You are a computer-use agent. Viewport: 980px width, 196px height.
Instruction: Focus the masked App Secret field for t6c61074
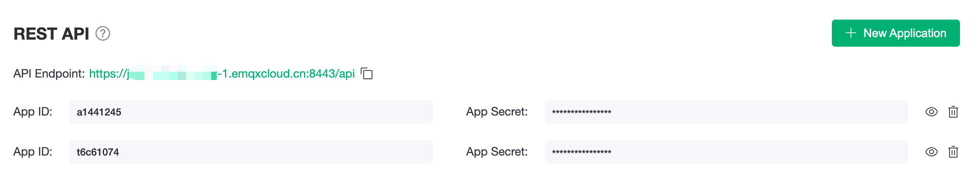click(x=726, y=152)
